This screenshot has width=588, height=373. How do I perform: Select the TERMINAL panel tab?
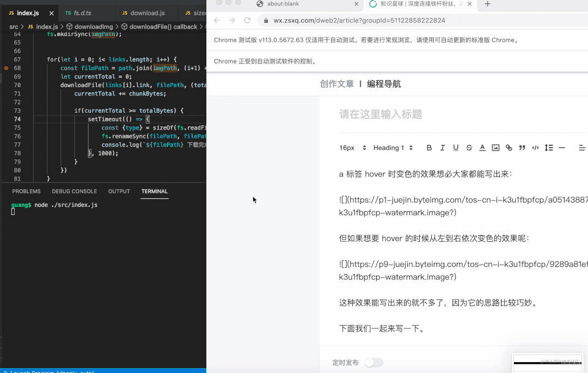(x=155, y=191)
